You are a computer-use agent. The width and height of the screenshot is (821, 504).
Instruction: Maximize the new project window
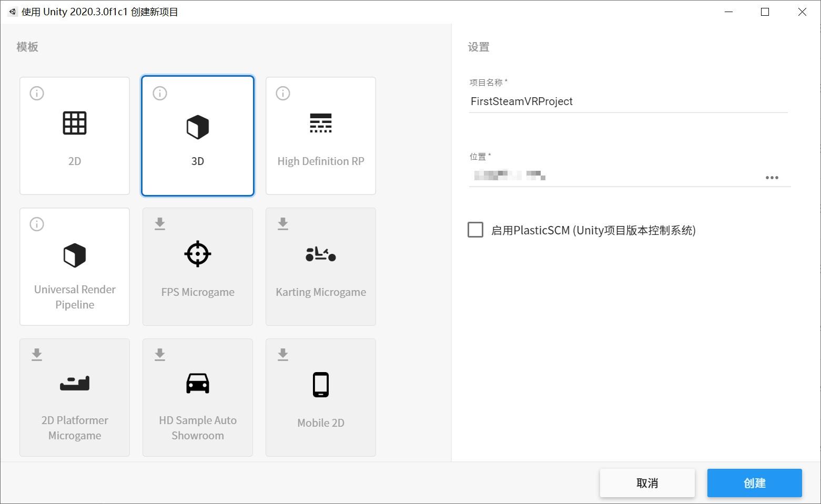click(x=765, y=12)
